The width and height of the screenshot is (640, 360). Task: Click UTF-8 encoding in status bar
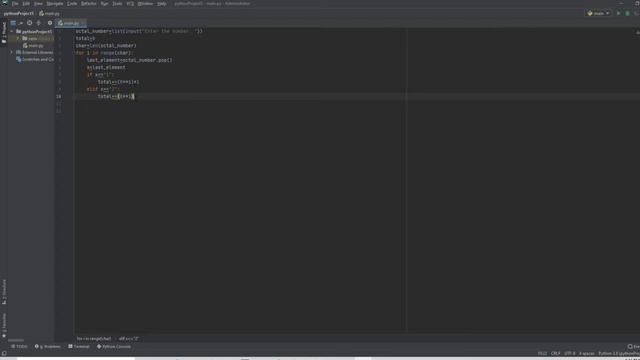pyautogui.click(x=570, y=353)
